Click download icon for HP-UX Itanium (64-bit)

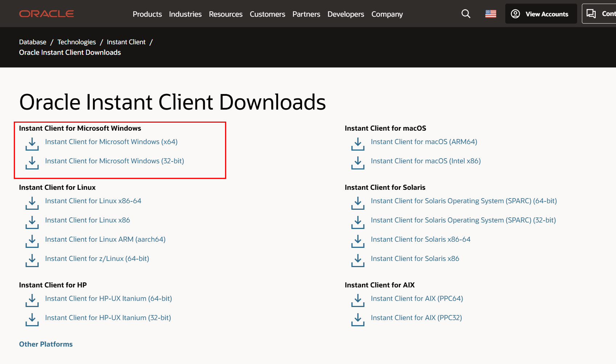click(32, 300)
